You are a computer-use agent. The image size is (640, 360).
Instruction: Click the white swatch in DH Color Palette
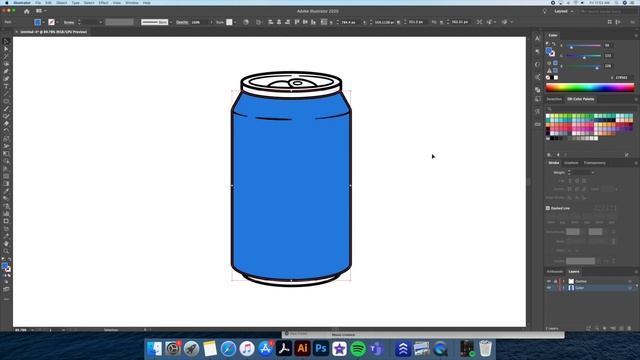click(548, 116)
